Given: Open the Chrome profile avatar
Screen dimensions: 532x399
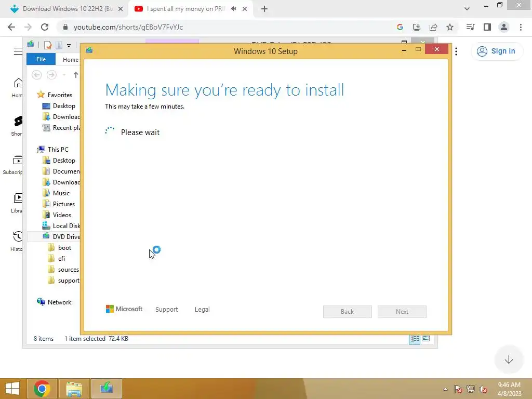Looking at the screenshot, I should pyautogui.click(x=504, y=27).
